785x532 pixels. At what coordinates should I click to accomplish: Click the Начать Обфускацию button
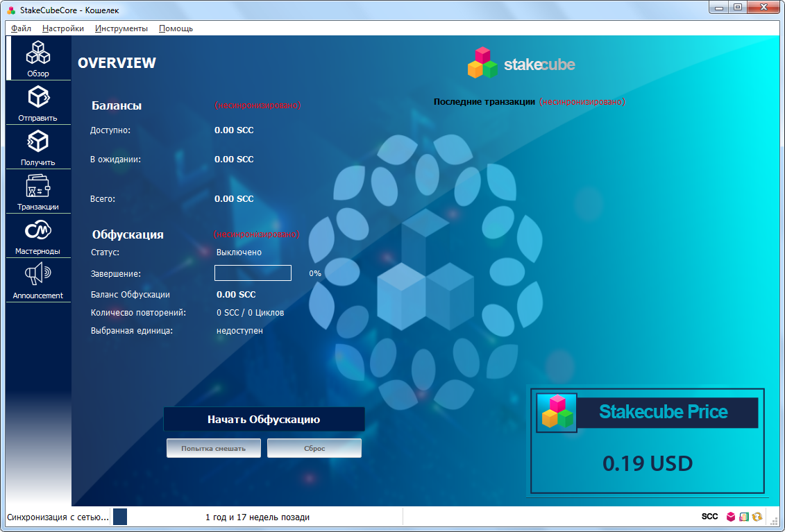pyautogui.click(x=264, y=420)
